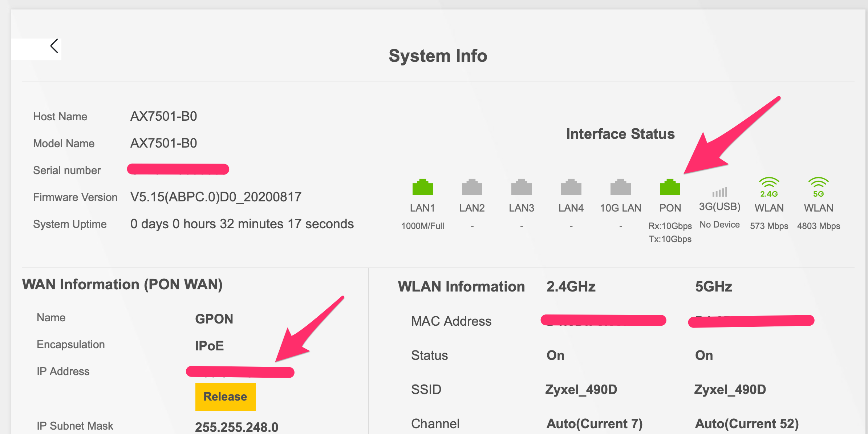Click the 3G(USB) signal icon
This screenshot has width=868, height=434.
(x=719, y=192)
